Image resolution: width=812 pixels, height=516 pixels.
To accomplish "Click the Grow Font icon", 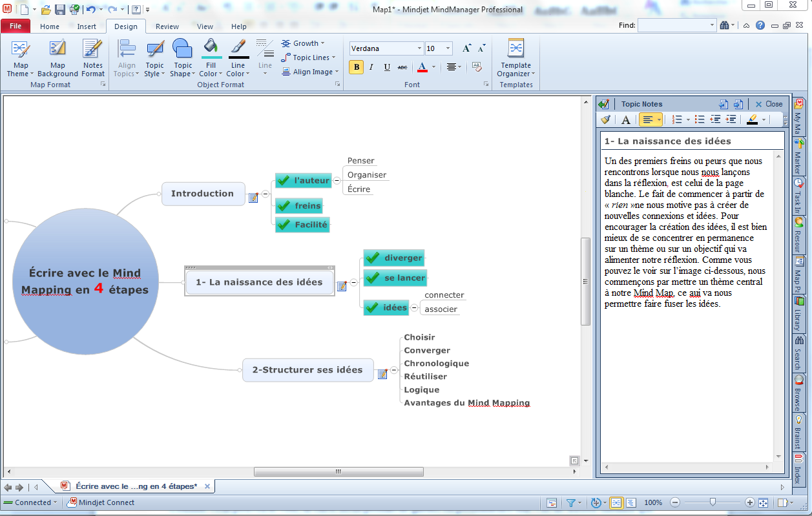I will [x=466, y=48].
